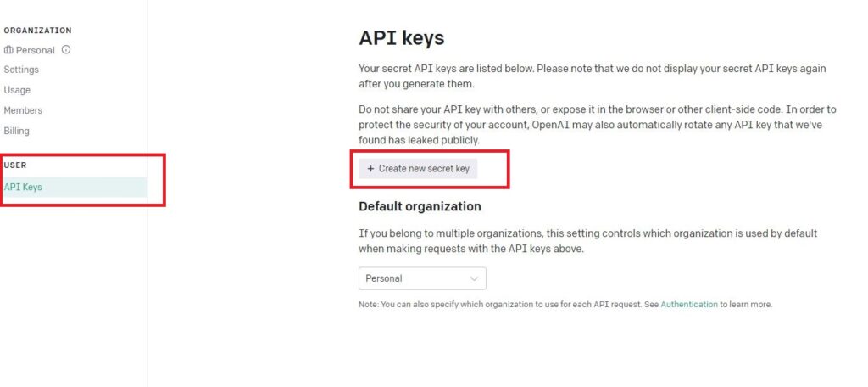
Task: Click the plus icon in Create new secret key
Action: click(371, 169)
